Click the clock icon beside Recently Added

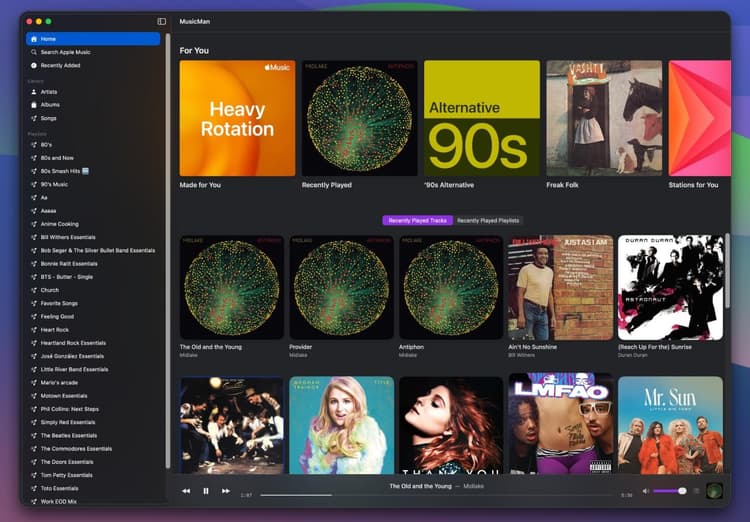(x=34, y=66)
